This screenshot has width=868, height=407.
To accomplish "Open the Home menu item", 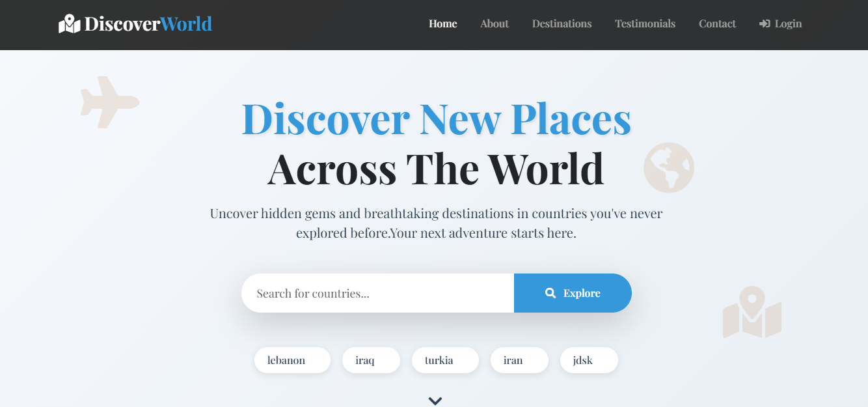I will [x=442, y=23].
